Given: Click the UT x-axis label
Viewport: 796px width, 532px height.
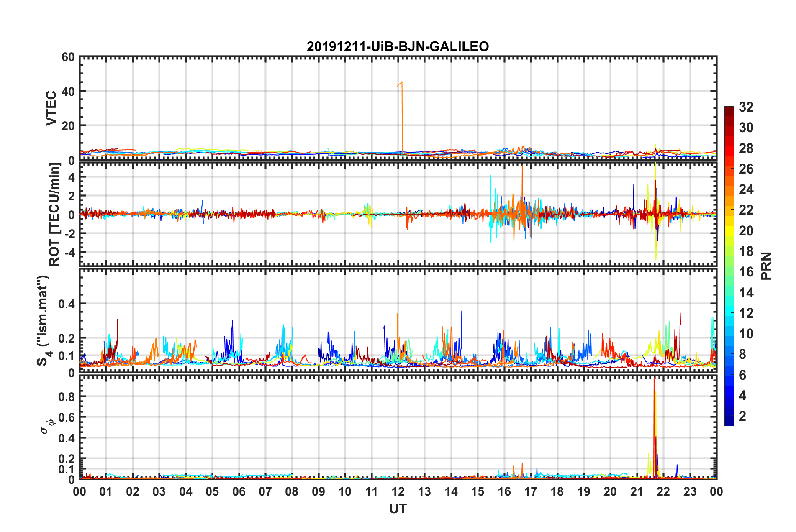Looking at the screenshot, I should pyautogui.click(x=398, y=509).
